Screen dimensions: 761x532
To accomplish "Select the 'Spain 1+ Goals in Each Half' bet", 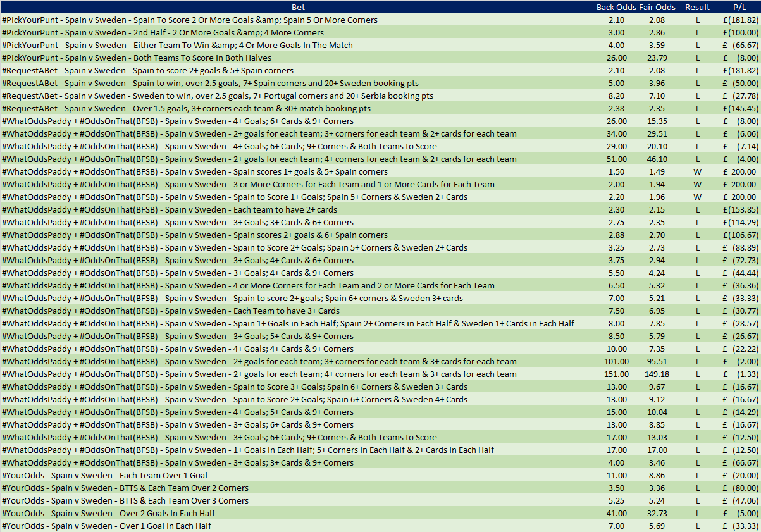I will click(288, 323).
